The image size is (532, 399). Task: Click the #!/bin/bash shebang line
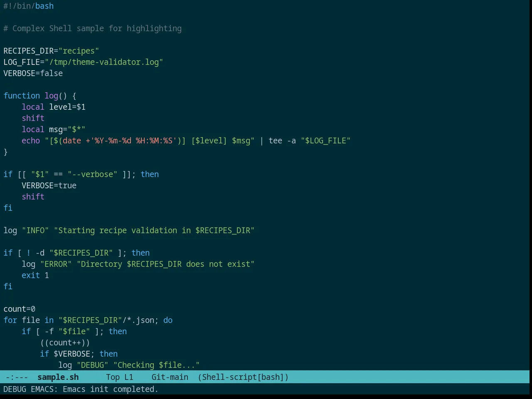(29, 6)
